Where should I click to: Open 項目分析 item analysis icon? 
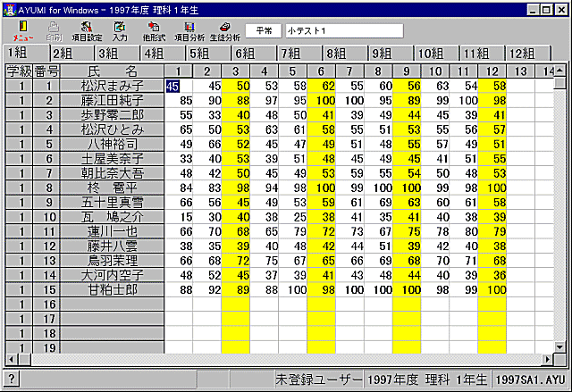[189, 31]
